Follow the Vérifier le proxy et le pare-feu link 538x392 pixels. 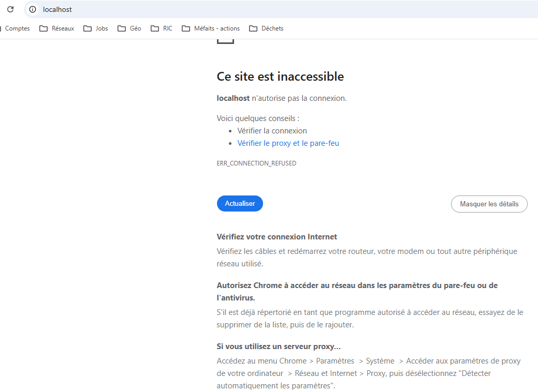[288, 143]
